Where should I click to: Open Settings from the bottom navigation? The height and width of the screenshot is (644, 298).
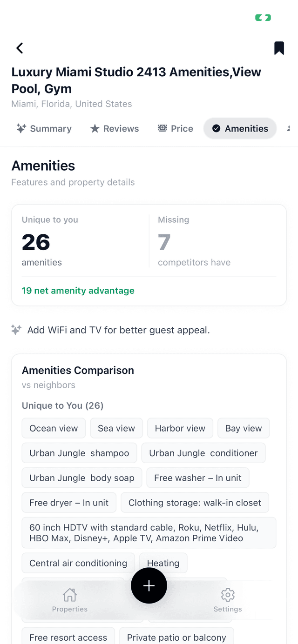pyautogui.click(x=228, y=600)
